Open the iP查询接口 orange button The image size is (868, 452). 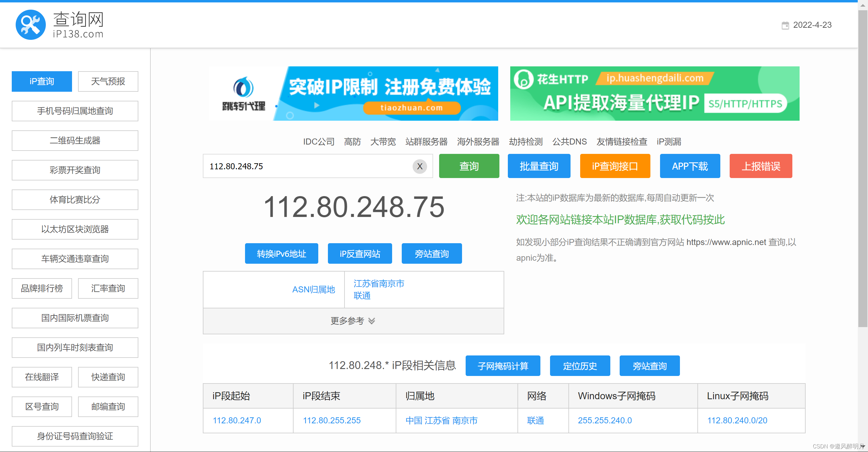click(x=615, y=166)
